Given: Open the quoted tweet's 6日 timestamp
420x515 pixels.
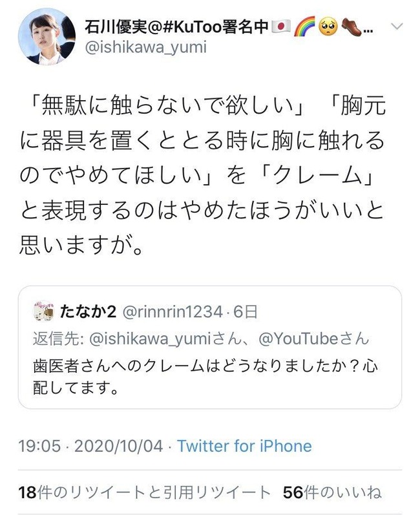Looking at the screenshot, I should coord(245,311).
